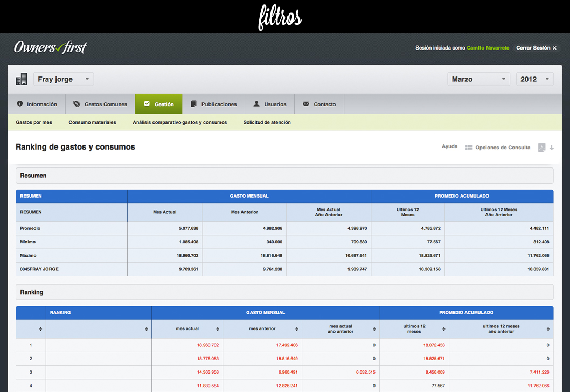Click the PDF export icon
The width and height of the screenshot is (570, 392).
[x=541, y=148]
